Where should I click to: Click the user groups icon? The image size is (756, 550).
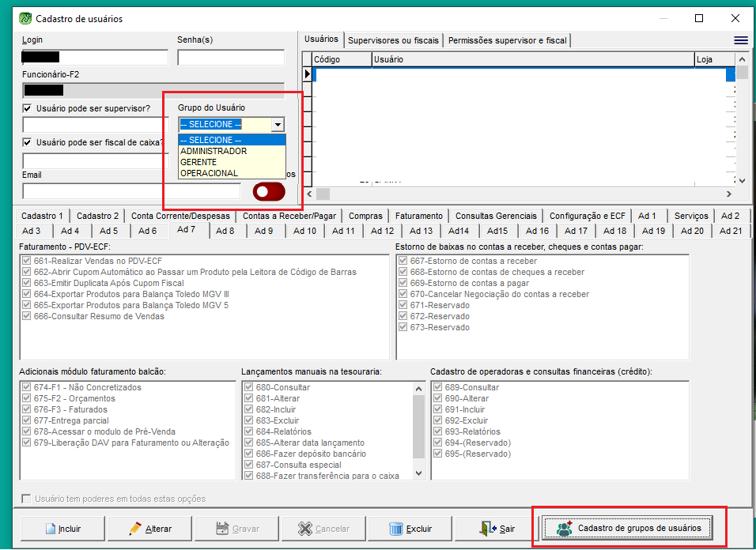[565, 528]
